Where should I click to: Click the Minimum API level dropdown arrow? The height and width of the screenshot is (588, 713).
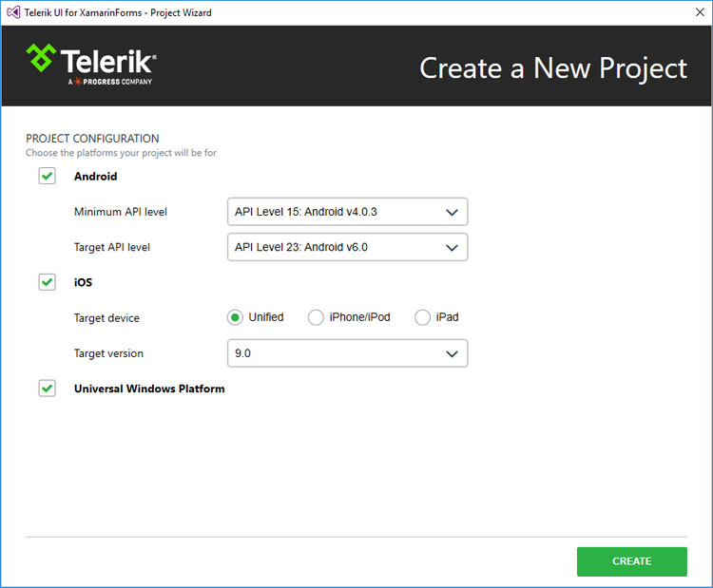pos(452,212)
